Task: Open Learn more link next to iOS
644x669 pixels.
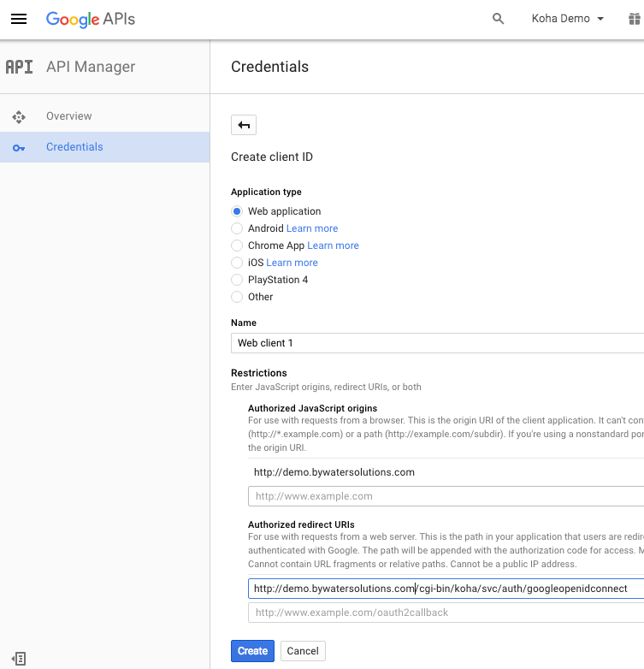Action: coord(292,263)
